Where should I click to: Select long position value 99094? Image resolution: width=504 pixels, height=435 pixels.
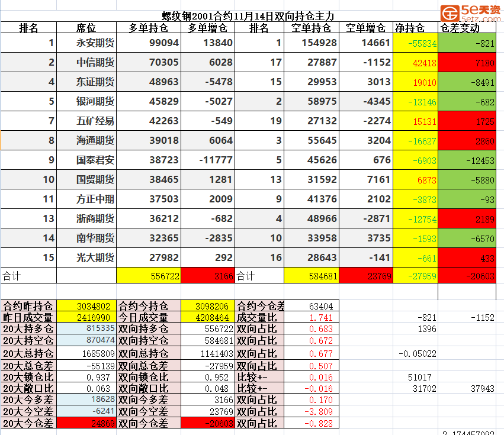point(149,43)
